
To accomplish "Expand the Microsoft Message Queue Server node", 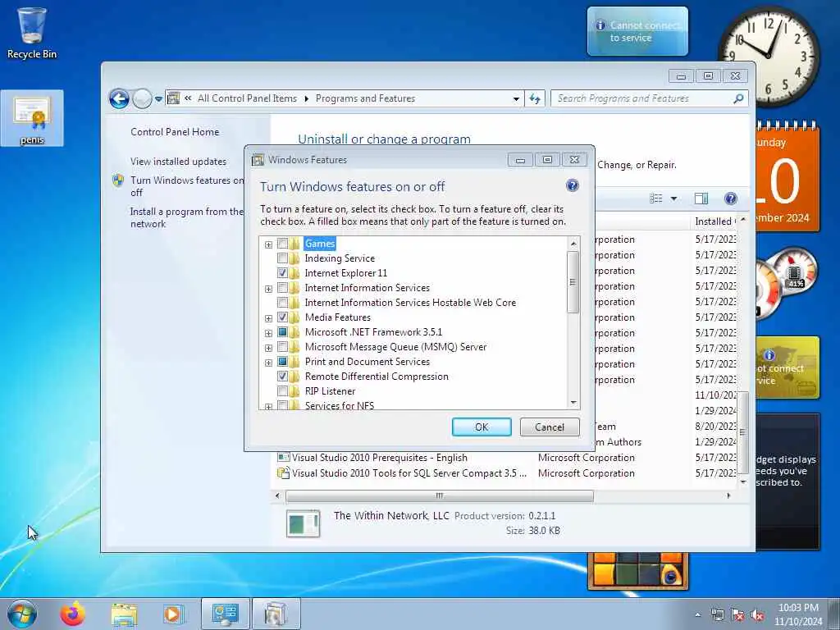I will (268, 348).
